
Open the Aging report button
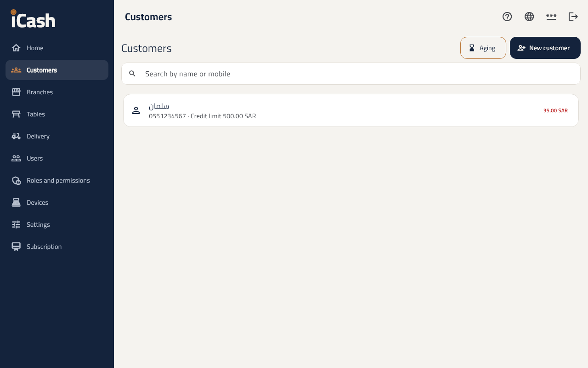tap(483, 48)
